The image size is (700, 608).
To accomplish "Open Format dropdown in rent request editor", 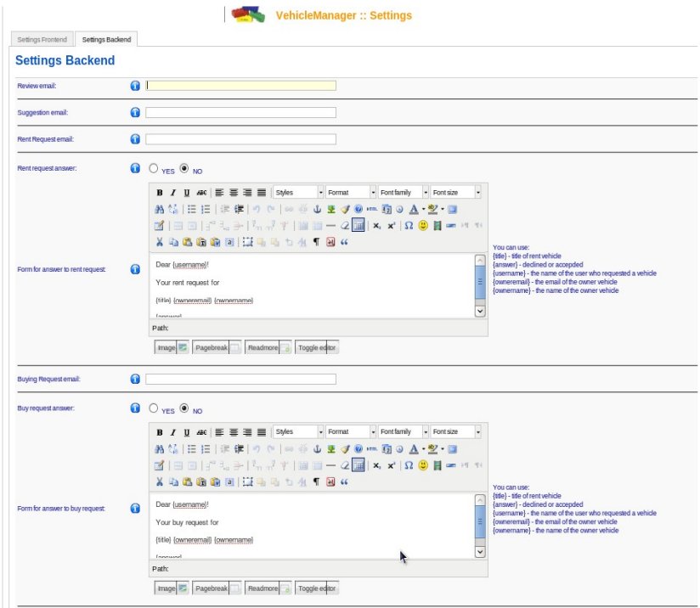I will coord(351,193).
